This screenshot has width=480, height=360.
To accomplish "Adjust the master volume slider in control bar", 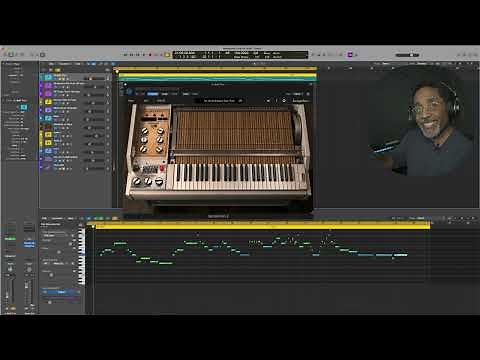I will click(407, 55).
